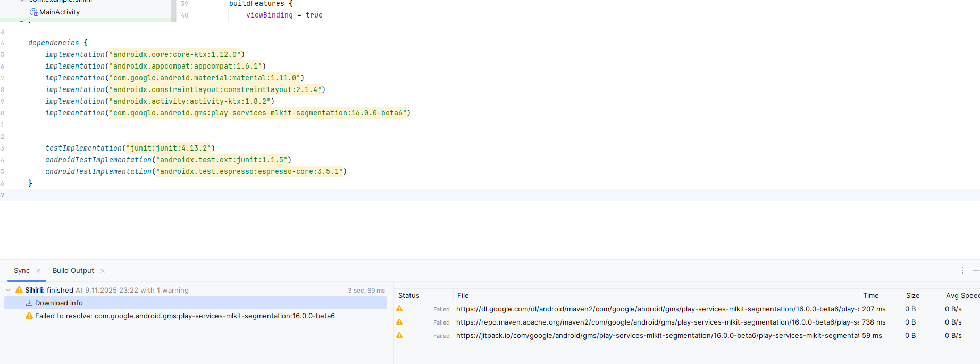Click the warning icon beside Failed to resolve
This screenshot has height=364, width=980.
click(29, 316)
